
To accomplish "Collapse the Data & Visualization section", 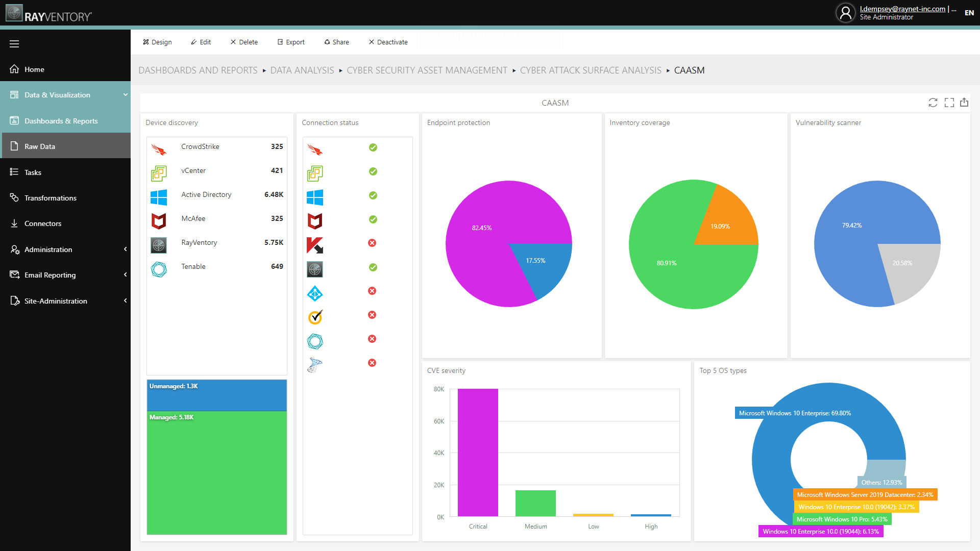I will [x=125, y=94].
